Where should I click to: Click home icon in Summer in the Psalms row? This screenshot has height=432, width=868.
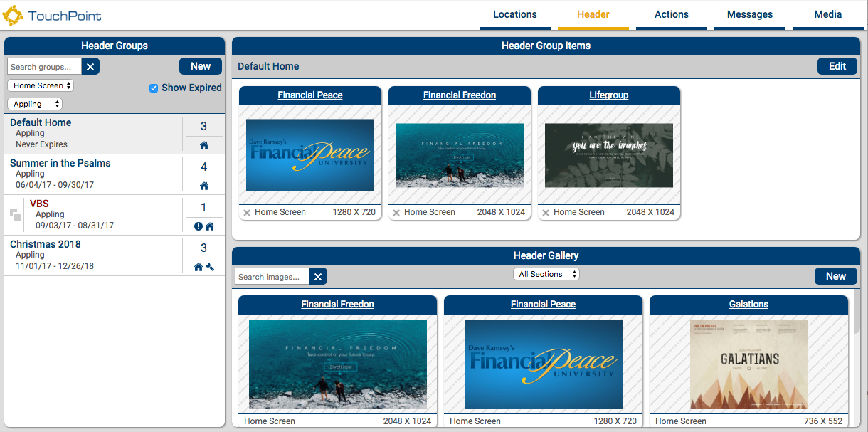pyautogui.click(x=204, y=186)
